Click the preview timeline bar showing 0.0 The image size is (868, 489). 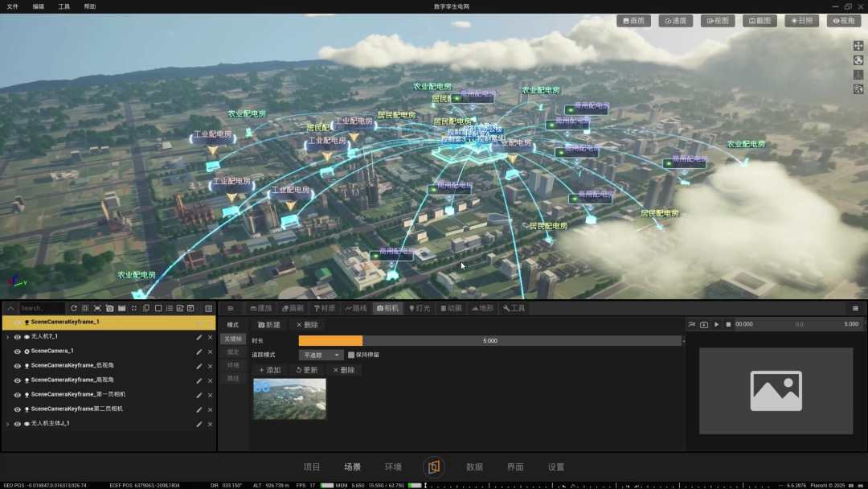pos(800,324)
